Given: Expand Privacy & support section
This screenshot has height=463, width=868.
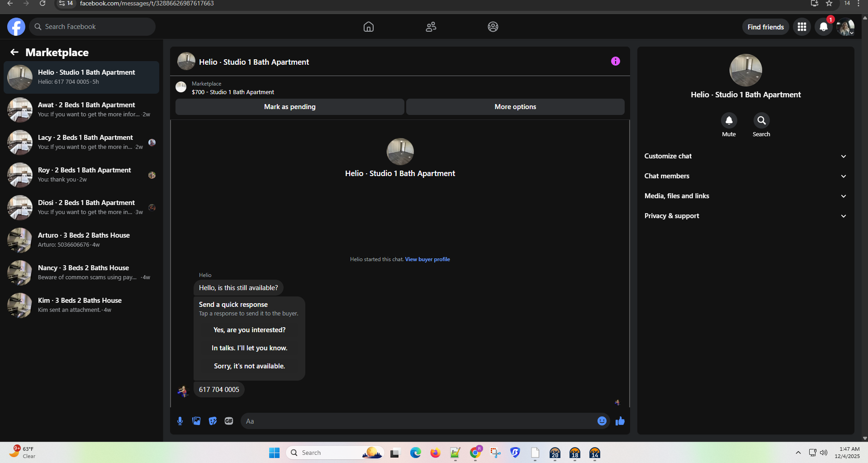Looking at the screenshot, I should pos(745,216).
